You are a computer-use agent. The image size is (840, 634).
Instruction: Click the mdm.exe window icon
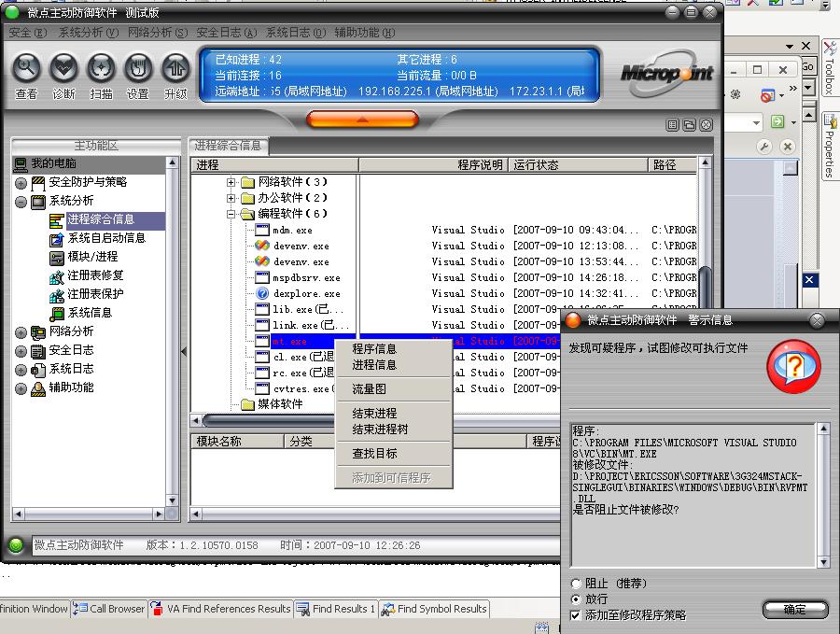click(x=262, y=230)
